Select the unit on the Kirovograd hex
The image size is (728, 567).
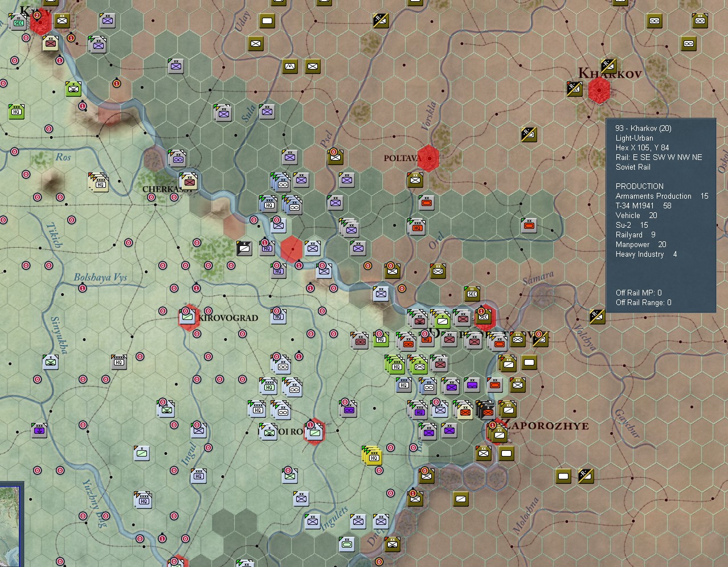click(187, 317)
